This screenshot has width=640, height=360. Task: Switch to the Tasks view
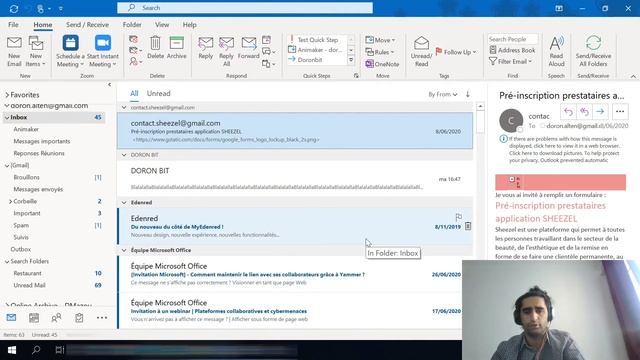tap(79, 318)
